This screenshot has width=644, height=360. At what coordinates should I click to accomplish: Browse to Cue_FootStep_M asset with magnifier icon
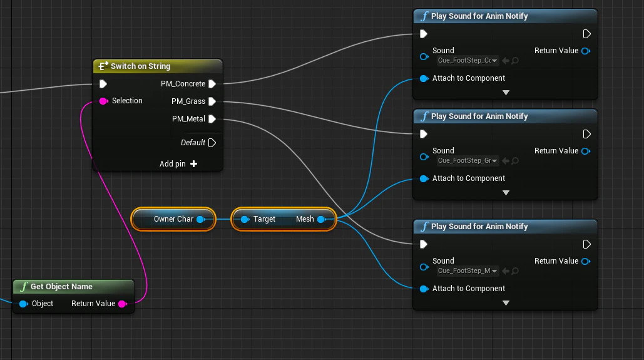[x=515, y=271]
